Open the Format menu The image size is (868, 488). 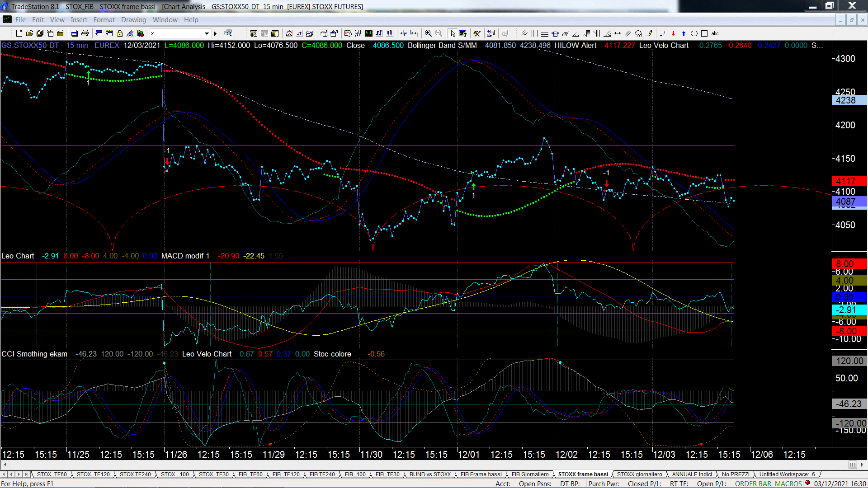104,20
